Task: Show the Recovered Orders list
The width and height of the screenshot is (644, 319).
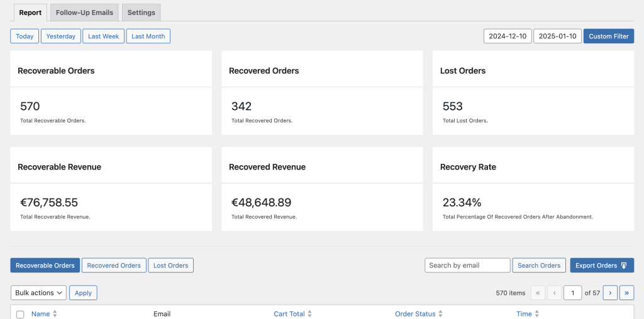Action: [x=114, y=266]
